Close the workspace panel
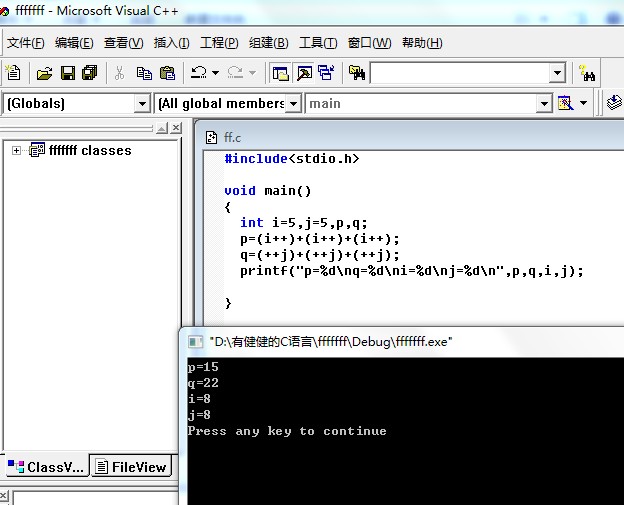Viewport: 624px width, 505px height. pyautogui.click(x=176, y=128)
